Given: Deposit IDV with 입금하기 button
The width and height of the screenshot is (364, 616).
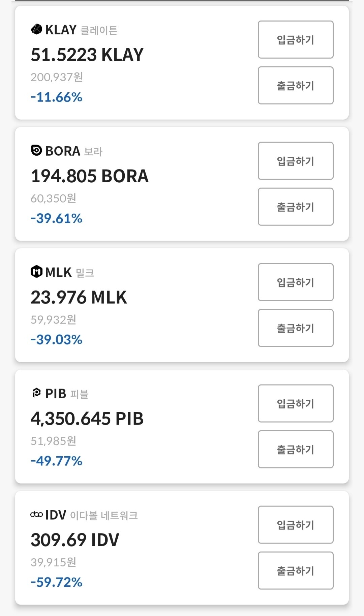Looking at the screenshot, I should tap(296, 525).
